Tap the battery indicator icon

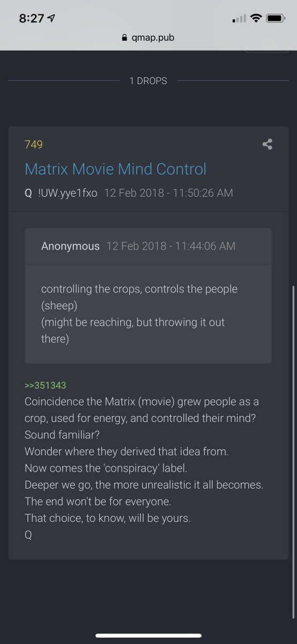tap(276, 18)
